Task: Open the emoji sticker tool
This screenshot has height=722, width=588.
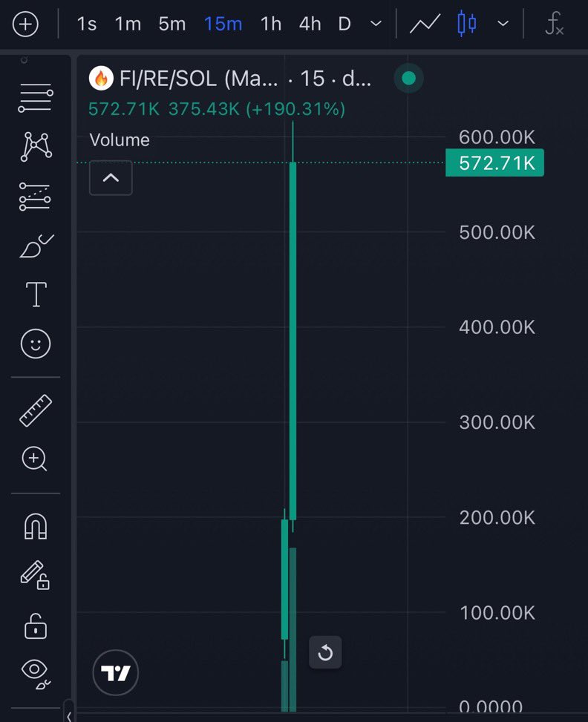Action: coord(36,344)
